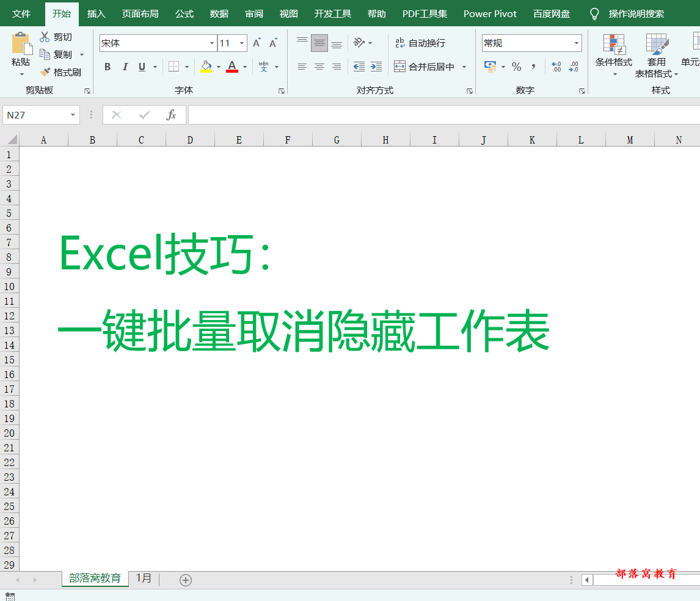Viewport: 700px width, 601px height.
Task: Click the Select All corner triangle
Action: 12,140
